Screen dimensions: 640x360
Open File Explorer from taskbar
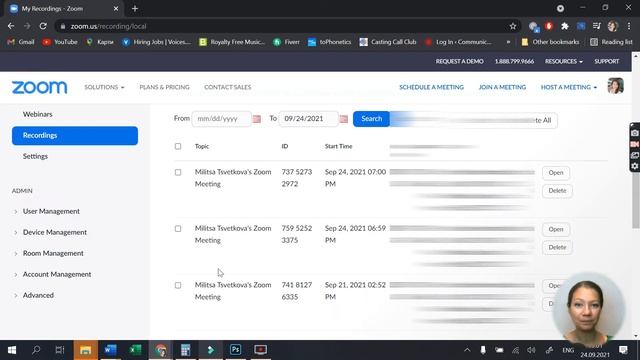85,350
